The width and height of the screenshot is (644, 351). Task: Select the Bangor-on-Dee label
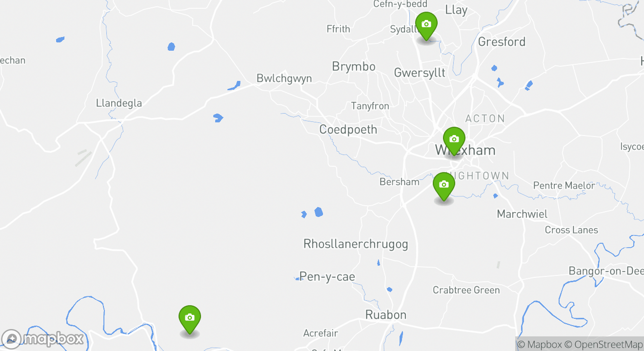click(606, 271)
